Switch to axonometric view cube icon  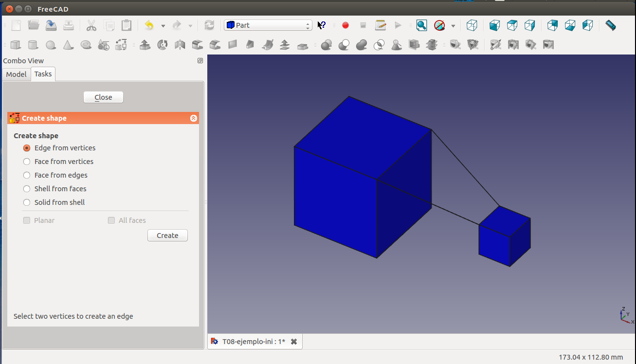point(472,25)
